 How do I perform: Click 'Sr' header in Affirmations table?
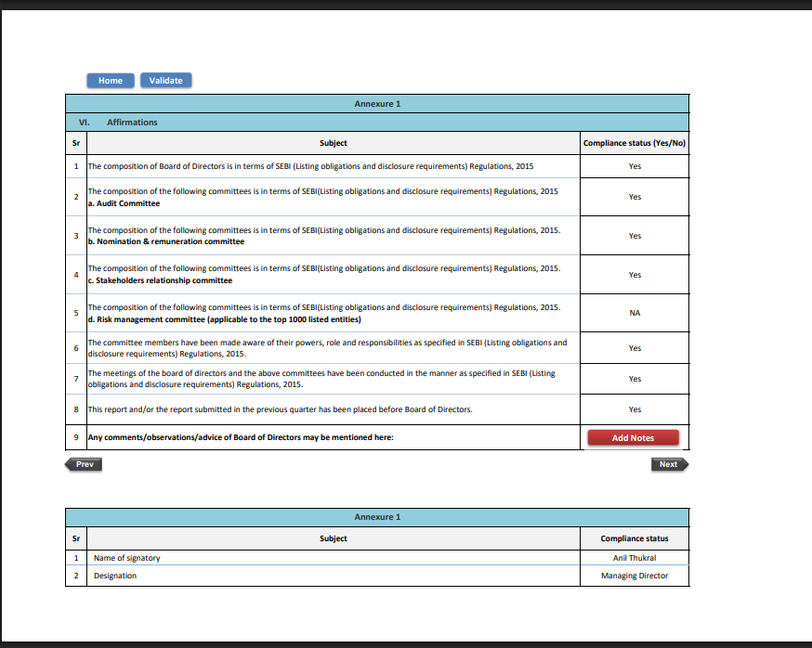point(76,143)
